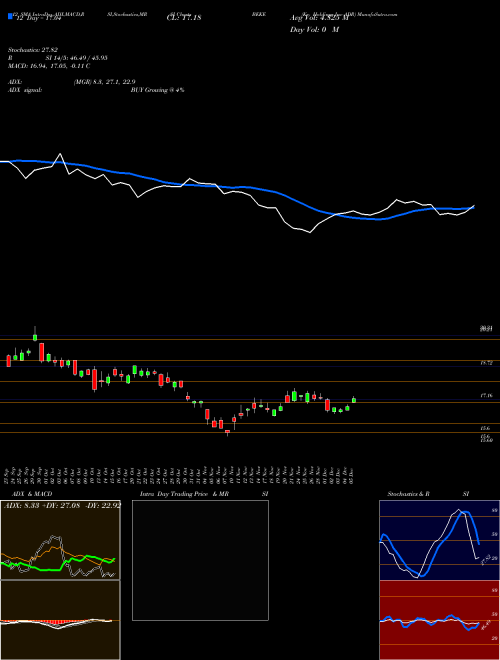500x660 pixels.
Task: Click the 'CL: 17.18' closing price value
Action: pos(184,18)
